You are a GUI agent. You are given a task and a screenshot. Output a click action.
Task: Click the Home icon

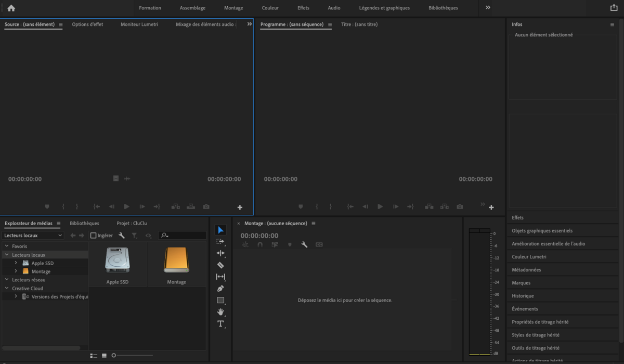(11, 8)
